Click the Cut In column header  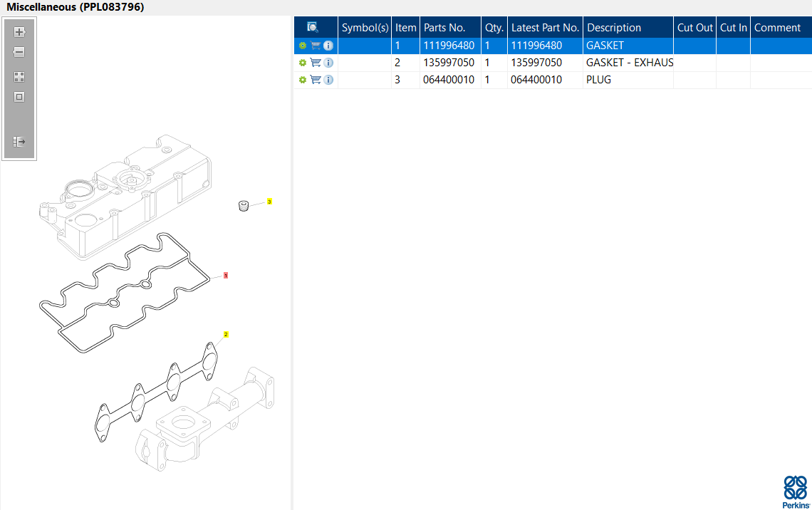click(733, 28)
